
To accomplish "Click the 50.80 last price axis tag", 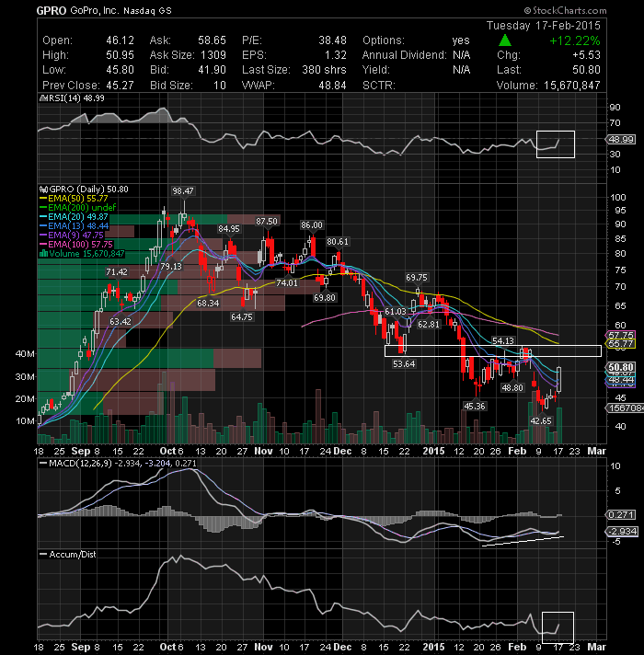I will 621,367.
